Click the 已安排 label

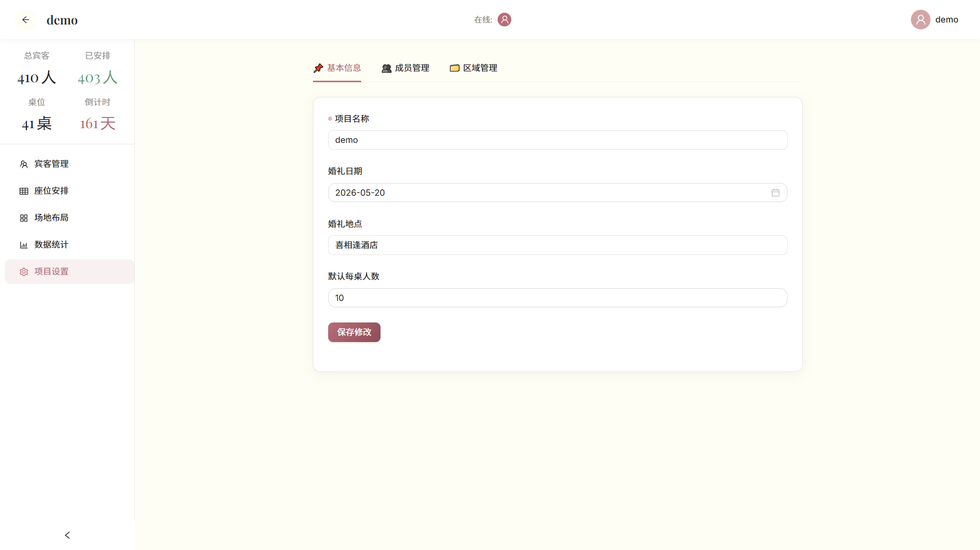97,56
